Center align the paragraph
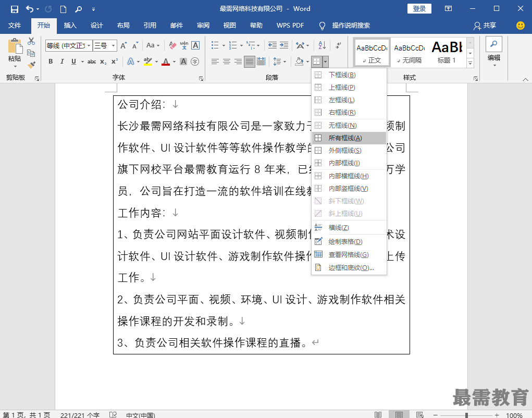This screenshot has height=418, width=532. coord(227,62)
